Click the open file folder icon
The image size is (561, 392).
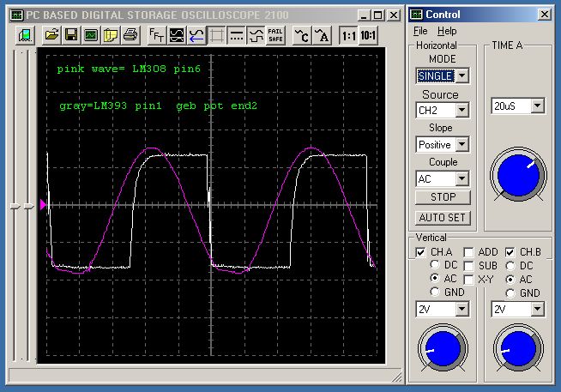[51, 35]
